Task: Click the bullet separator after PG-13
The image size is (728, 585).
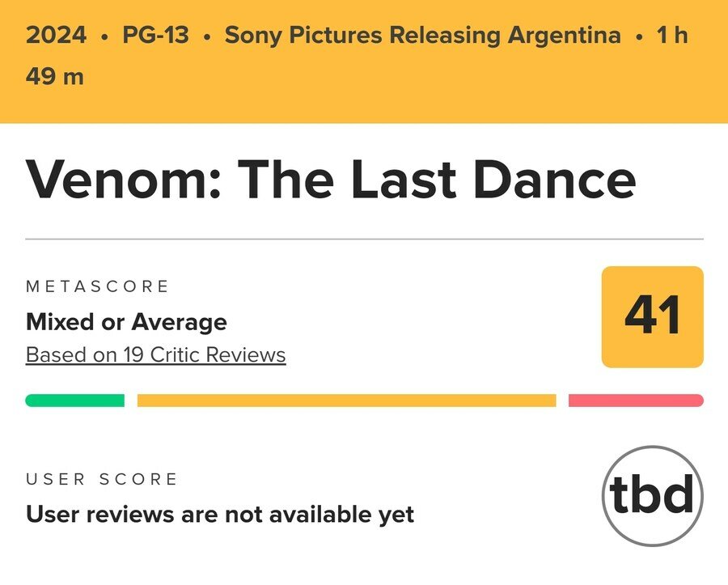Action: 207,36
